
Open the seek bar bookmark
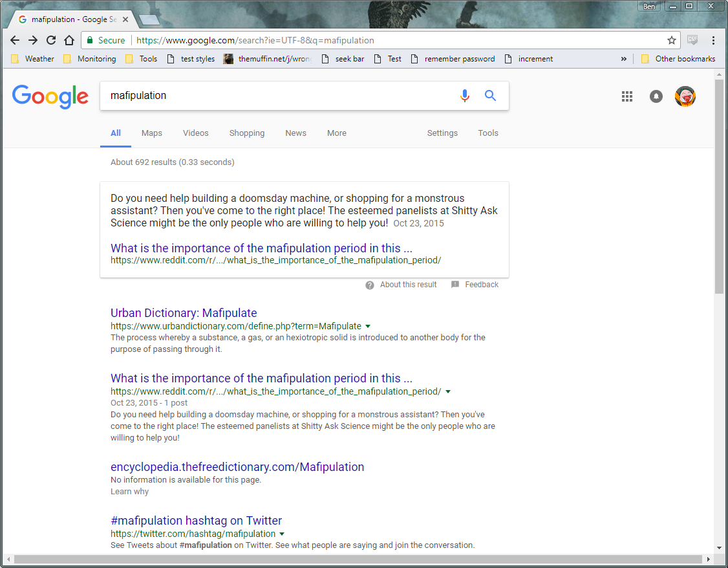coord(343,59)
